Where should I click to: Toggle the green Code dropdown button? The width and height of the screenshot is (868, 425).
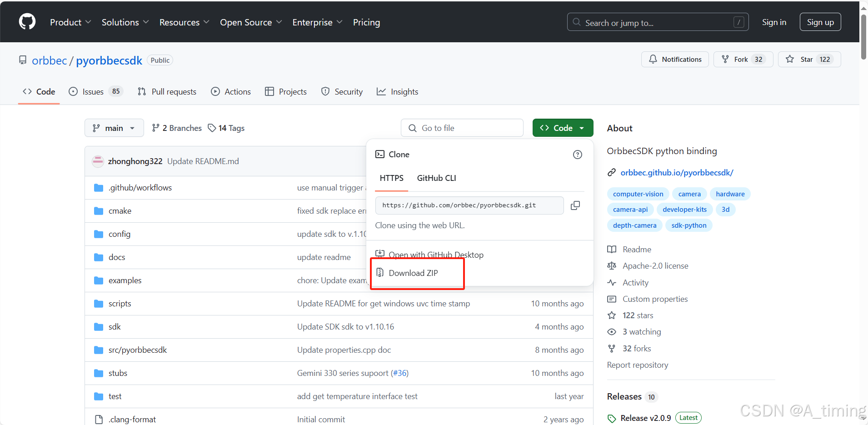coord(563,128)
